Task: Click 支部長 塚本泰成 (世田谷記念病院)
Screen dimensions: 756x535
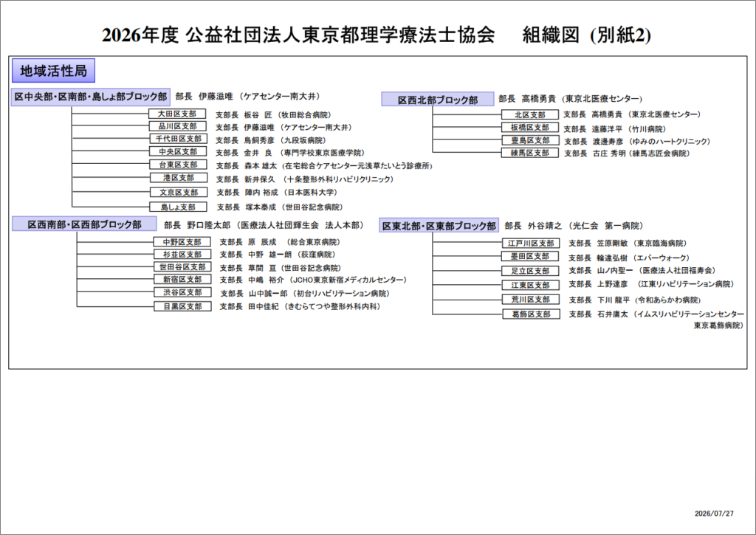Action: [x=280, y=207]
